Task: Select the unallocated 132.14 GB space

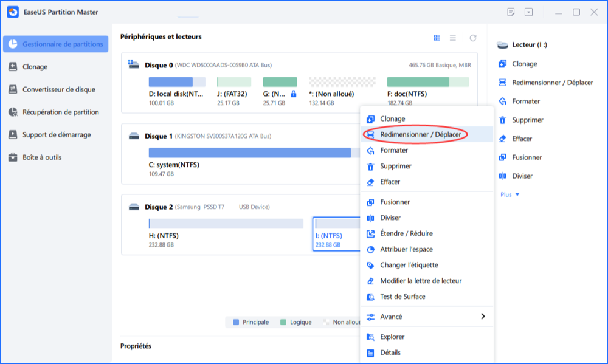Action: coord(342,92)
